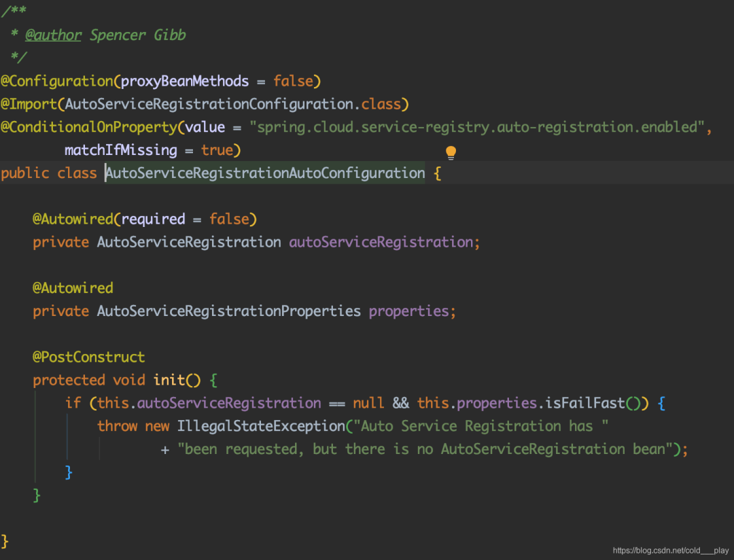Screen dimensions: 734x560
Task: Click the @Import annotation
Action: click(x=30, y=104)
